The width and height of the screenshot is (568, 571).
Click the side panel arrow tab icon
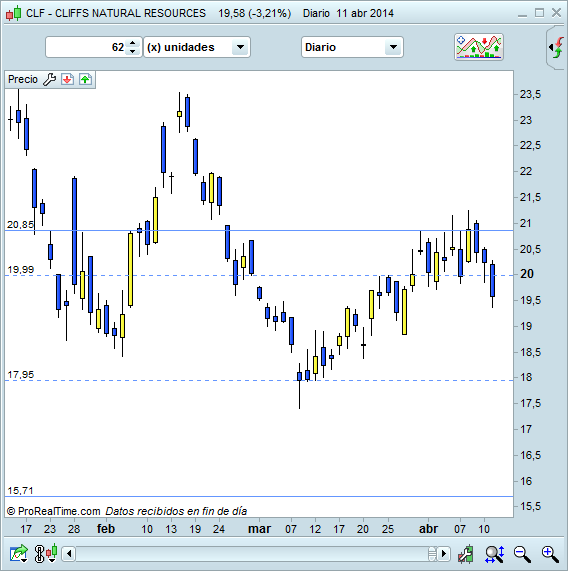(x=556, y=47)
